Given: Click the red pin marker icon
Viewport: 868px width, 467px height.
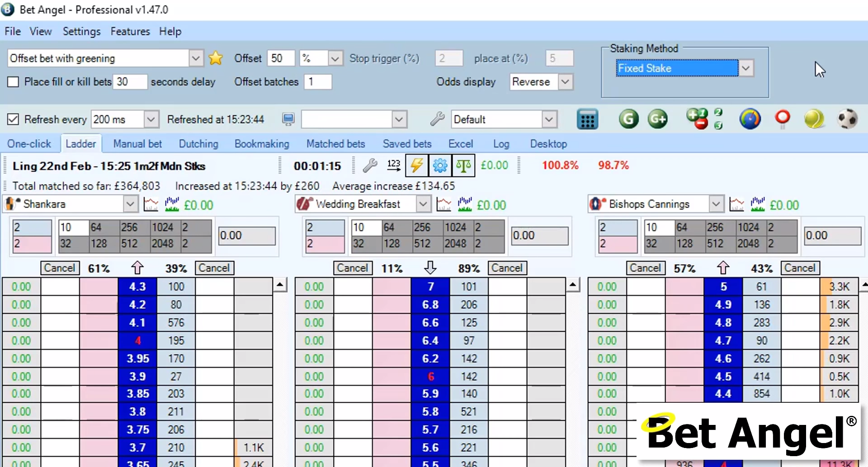Looking at the screenshot, I should [783, 119].
